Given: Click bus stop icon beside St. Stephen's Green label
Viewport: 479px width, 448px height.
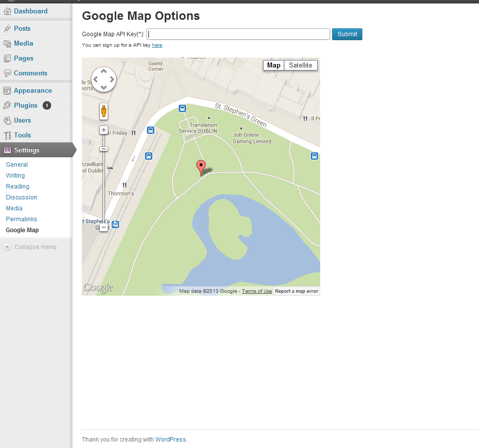Looking at the screenshot, I should [182, 109].
